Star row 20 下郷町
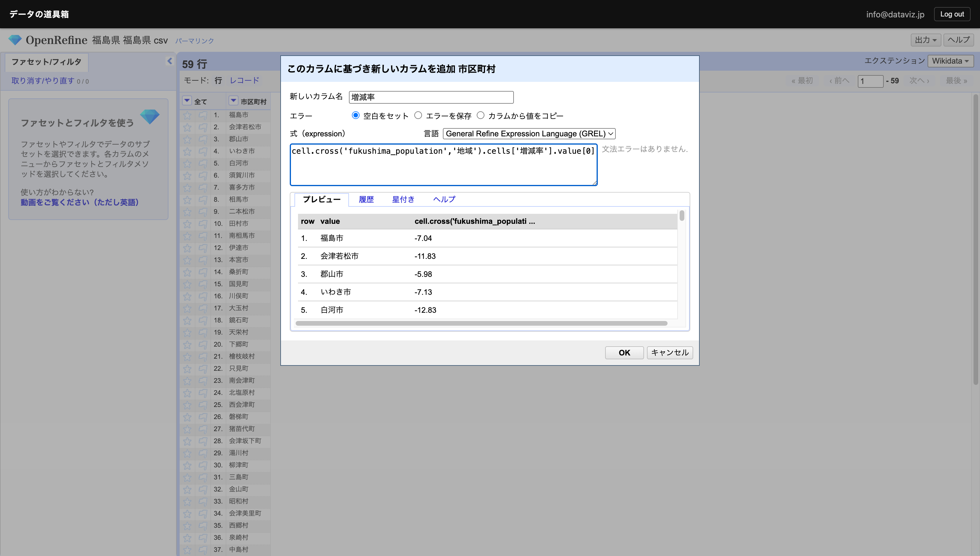980x556 pixels. pyautogui.click(x=187, y=345)
